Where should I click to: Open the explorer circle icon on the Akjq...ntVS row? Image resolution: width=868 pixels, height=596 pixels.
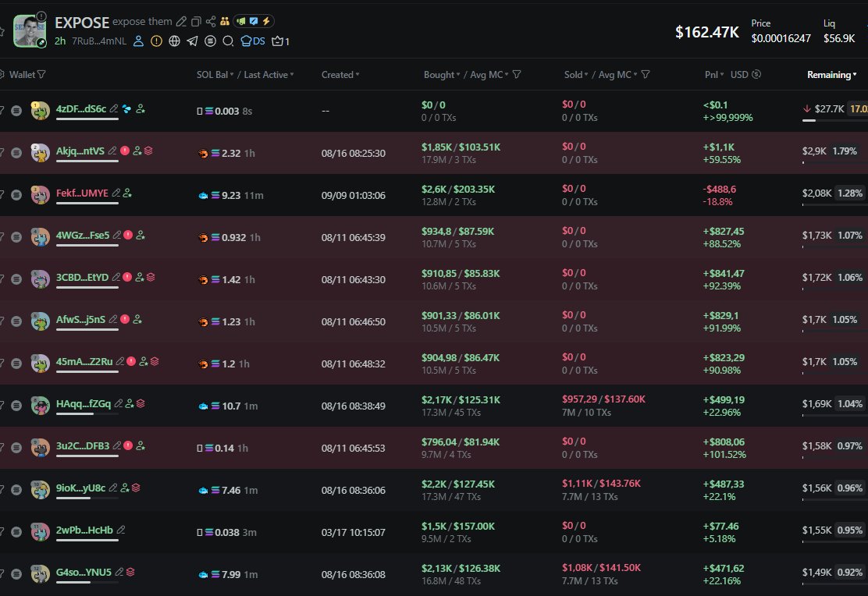(x=16, y=153)
